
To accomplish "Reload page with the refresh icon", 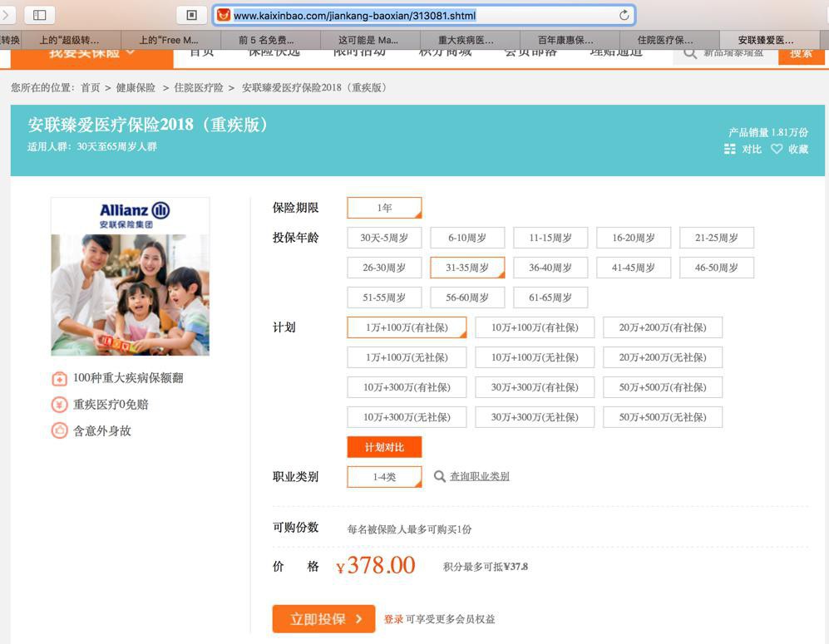I will coord(624,15).
